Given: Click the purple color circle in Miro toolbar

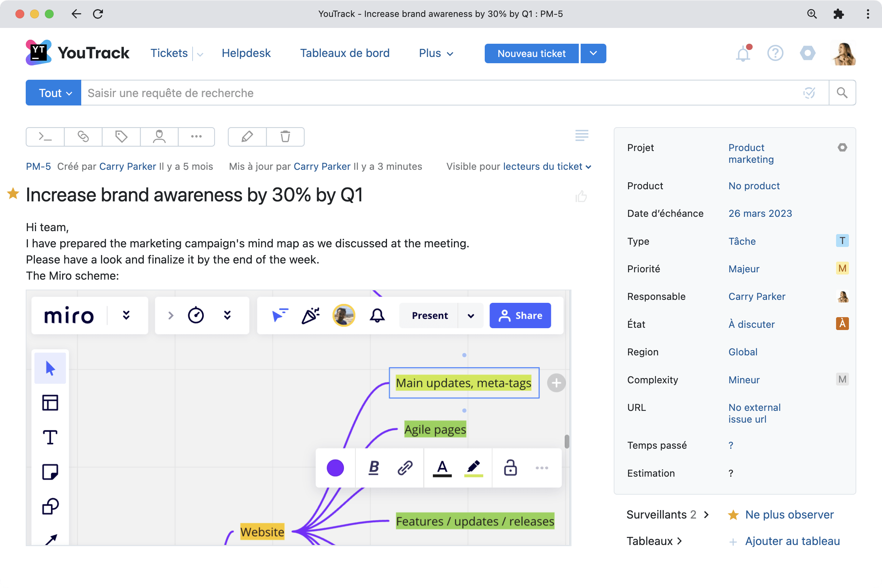Looking at the screenshot, I should point(335,467).
